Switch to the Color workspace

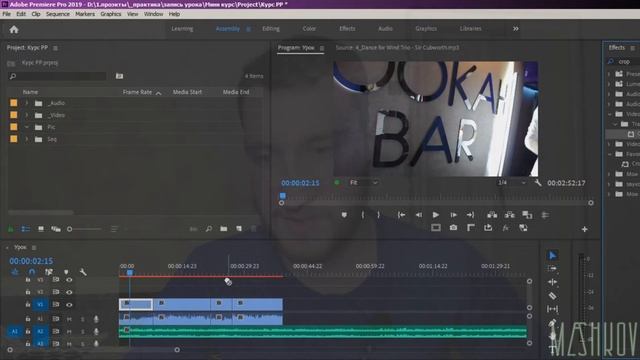[309, 29]
